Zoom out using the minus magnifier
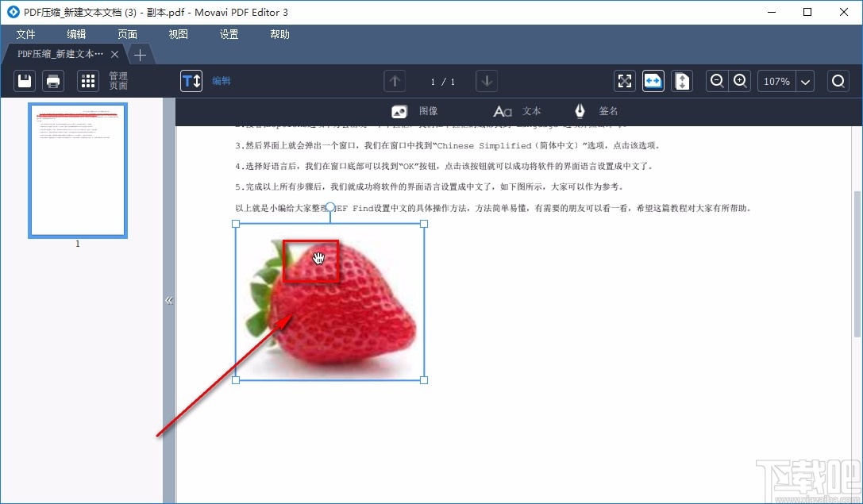863x504 pixels. click(x=717, y=80)
